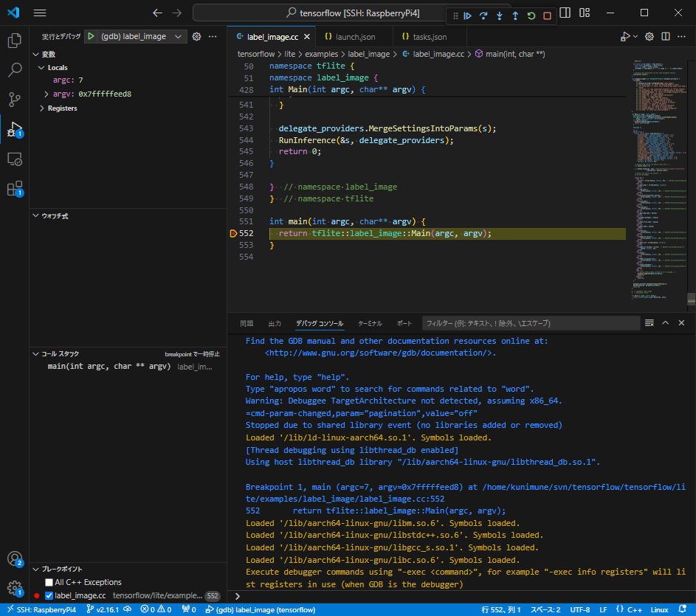Step out in the debug toolbar
696x616 pixels.
point(515,16)
